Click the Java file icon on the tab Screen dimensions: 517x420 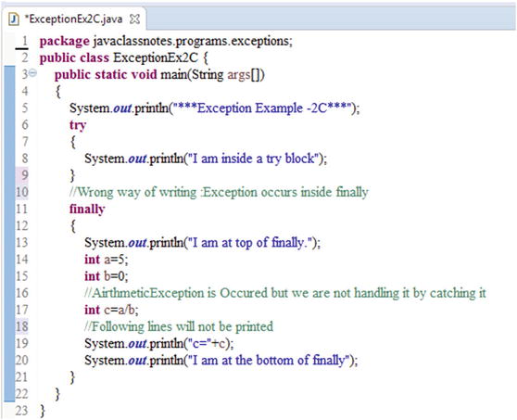(x=13, y=19)
